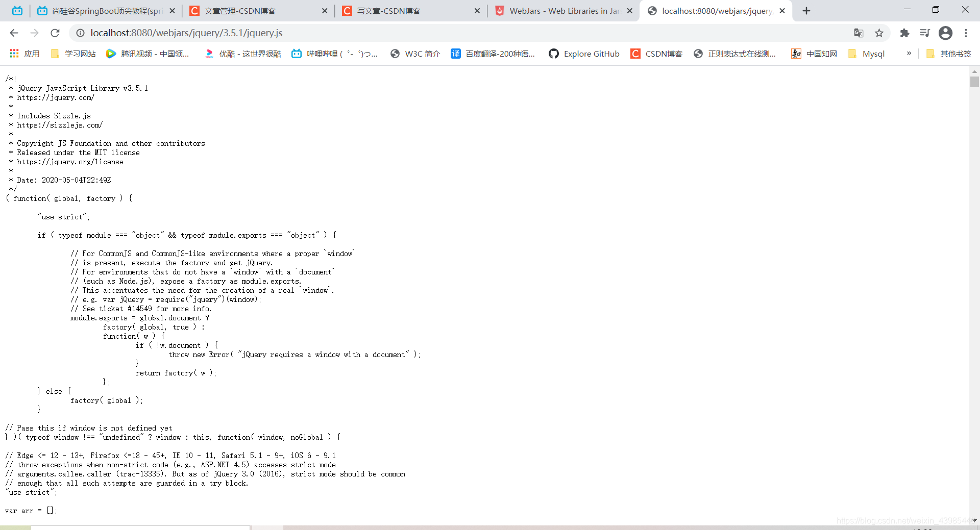
Task: Click the scrollbar up arrow
Action: [x=974, y=71]
